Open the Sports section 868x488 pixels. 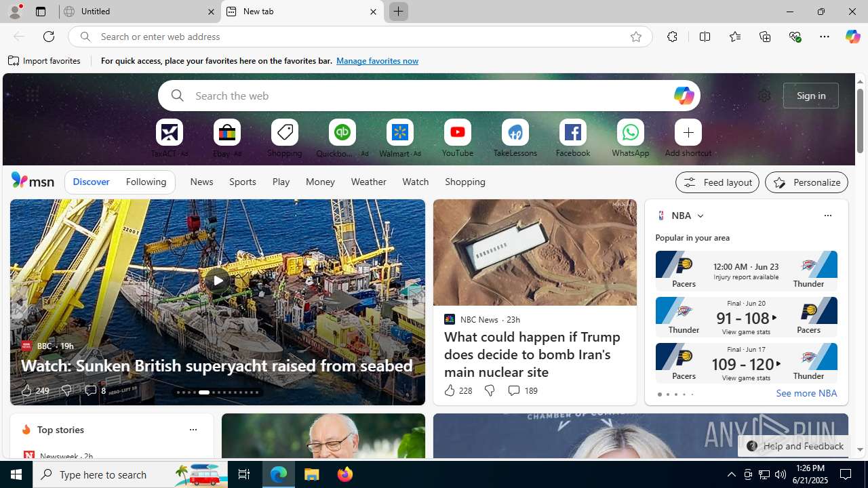(243, 182)
